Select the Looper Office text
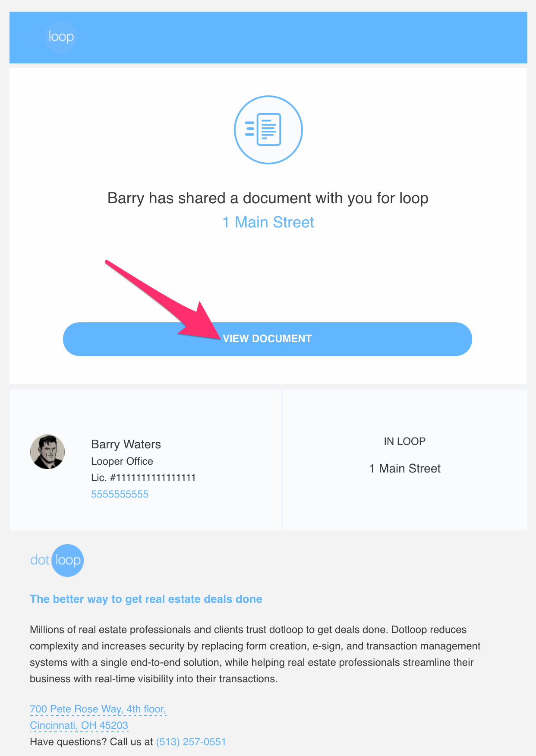 122,461
